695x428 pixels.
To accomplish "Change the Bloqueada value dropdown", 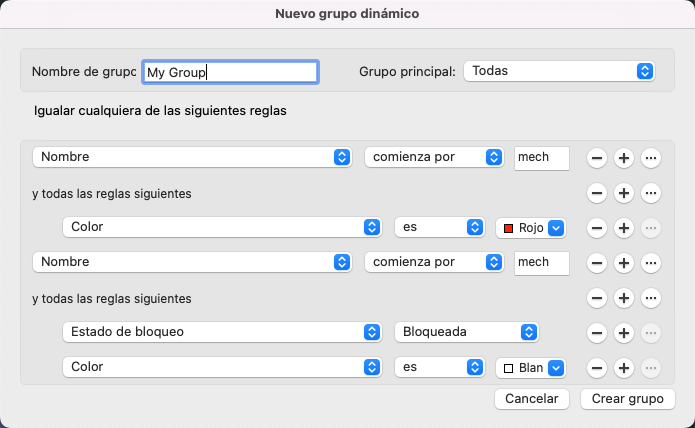I will tap(466, 332).
